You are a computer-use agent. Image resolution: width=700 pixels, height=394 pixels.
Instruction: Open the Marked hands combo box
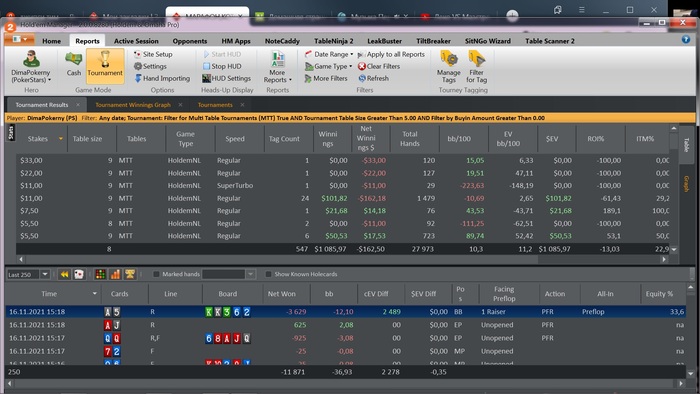[x=229, y=274]
